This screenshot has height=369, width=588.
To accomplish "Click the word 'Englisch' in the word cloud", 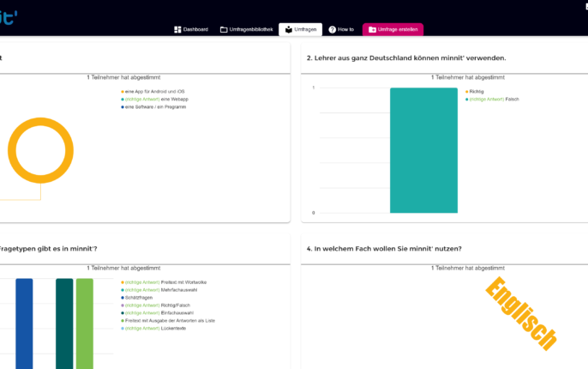I will pos(521,313).
